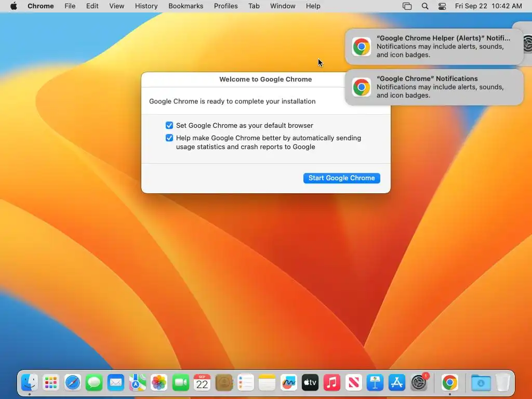532x399 pixels.
Task: Open Calendar showing 22 in Dock
Action: coord(202,383)
